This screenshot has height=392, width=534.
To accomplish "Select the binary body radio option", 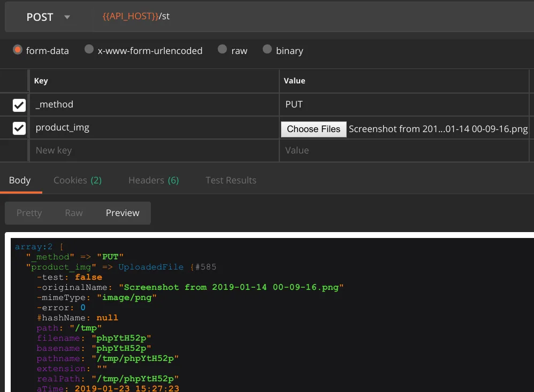I will click(268, 49).
